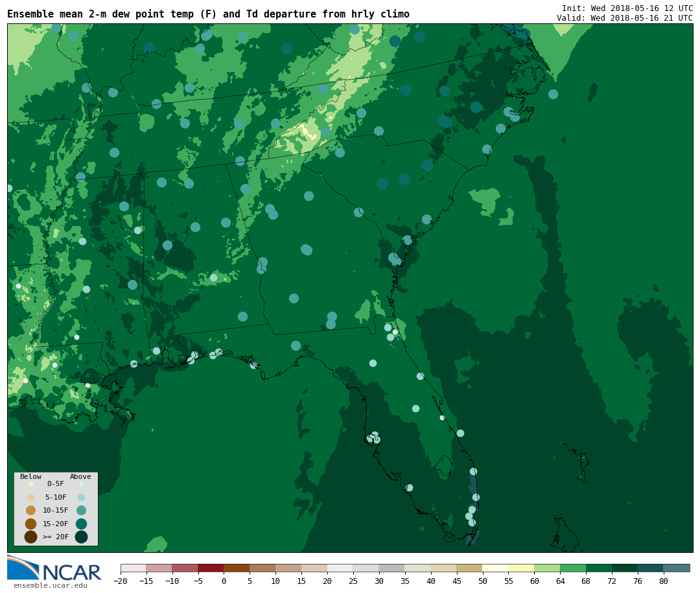Click the 40 colorbar tick label

(x=431, y=581)
